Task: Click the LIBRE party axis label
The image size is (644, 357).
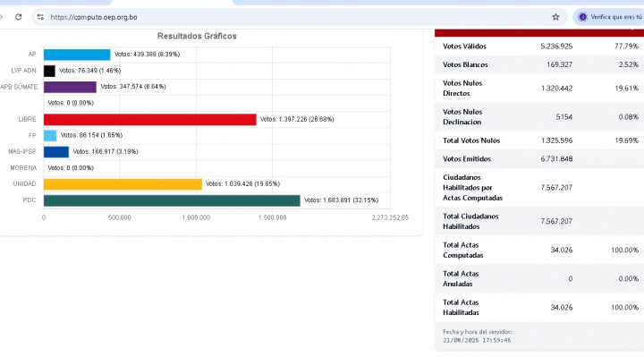Action: click(x=27, y=119)
